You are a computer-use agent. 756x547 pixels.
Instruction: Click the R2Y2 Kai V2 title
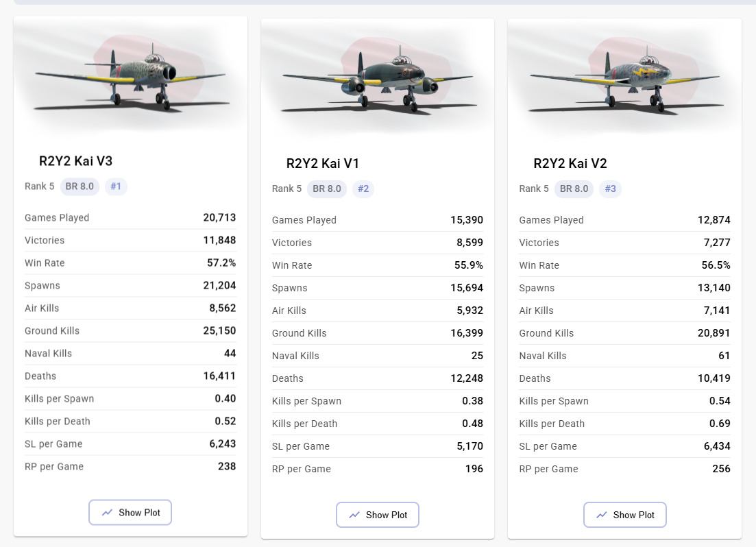pos(570,164)
